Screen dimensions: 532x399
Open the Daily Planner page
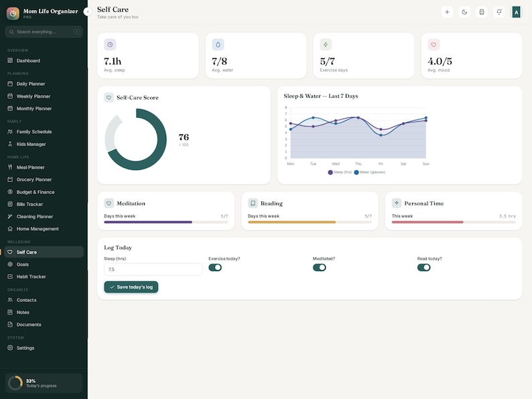tap(44, 84)
